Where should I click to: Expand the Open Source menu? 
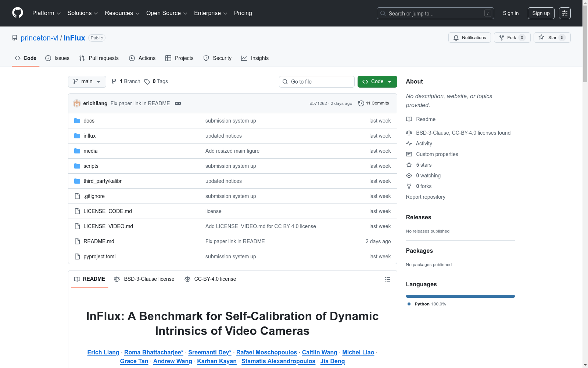167,13
